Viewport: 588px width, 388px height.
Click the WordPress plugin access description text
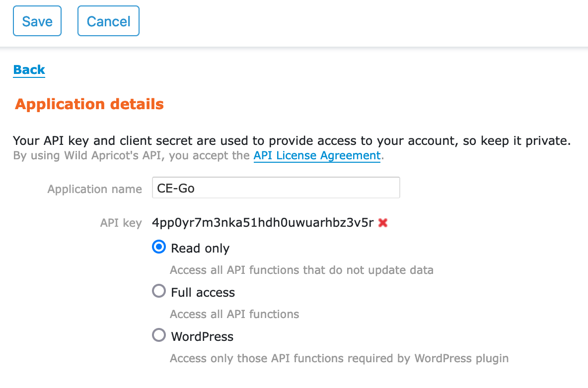click(x=339, y=358)
